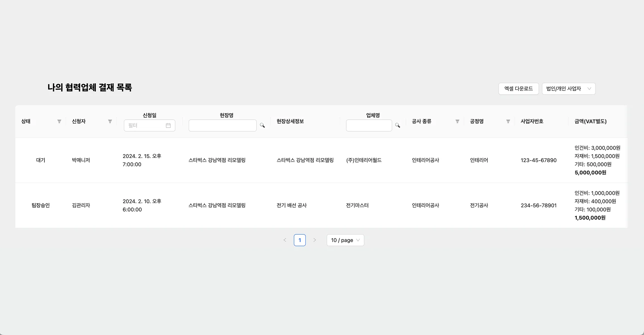Click status cell 팀장승인

pyautogui.click(x=41, y=205)
